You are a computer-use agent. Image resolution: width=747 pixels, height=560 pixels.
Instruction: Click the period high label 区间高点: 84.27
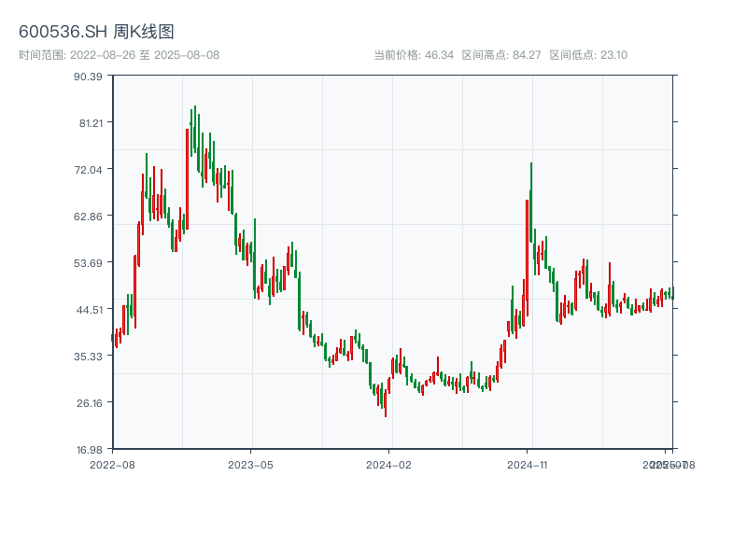click(501, 55)
